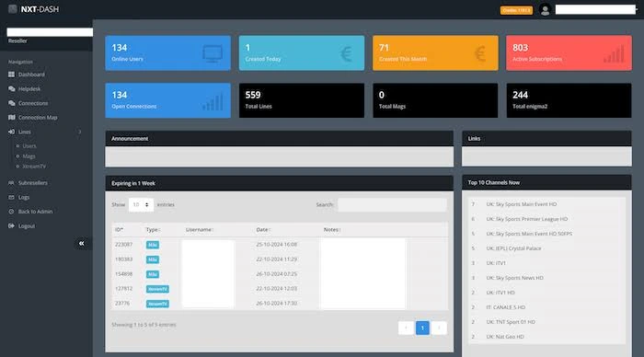The image size is (644, 357).
Task: Open the Helpdesk menu item
Action: coord(29,88)
